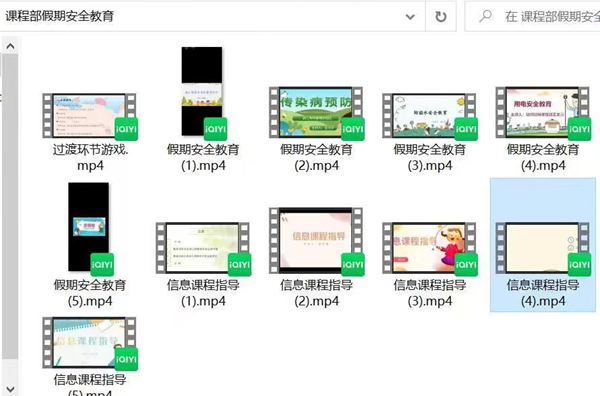
Task: Open the 过渡环节游戏.mp4 video thumbnail
Action: tap(90, 116)
